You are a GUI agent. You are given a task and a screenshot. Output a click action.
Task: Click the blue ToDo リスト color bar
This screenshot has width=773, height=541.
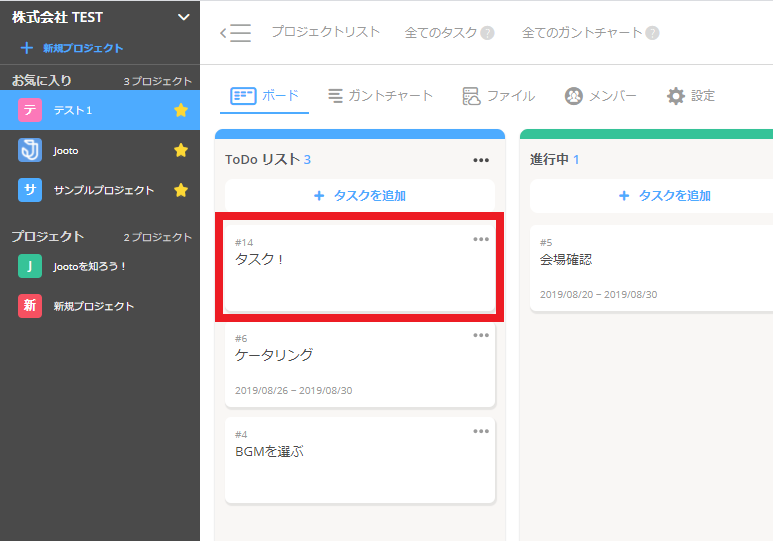360,133
